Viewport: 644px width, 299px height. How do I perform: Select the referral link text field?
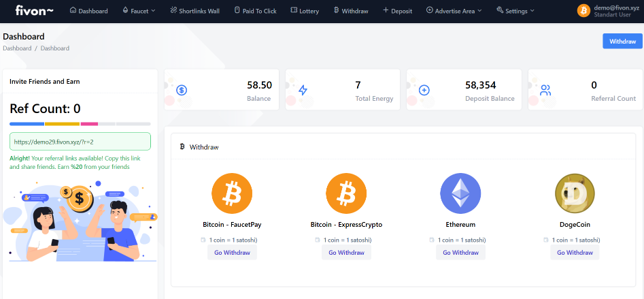click(80, 142)
